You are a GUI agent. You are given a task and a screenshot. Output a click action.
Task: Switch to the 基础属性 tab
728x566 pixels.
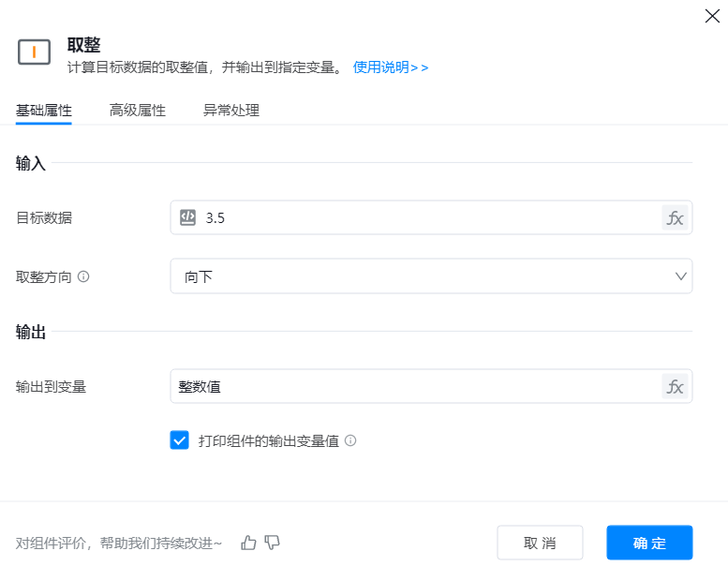(44, 111)
